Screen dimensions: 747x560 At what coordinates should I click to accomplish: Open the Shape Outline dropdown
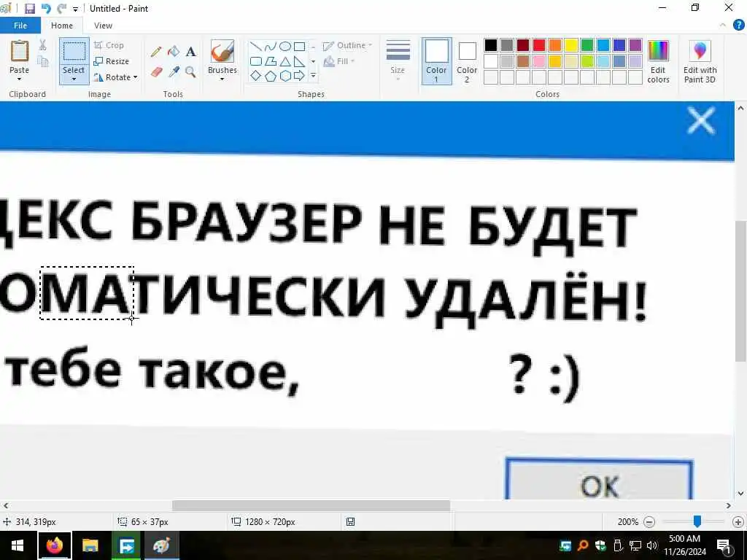(347, 45)
